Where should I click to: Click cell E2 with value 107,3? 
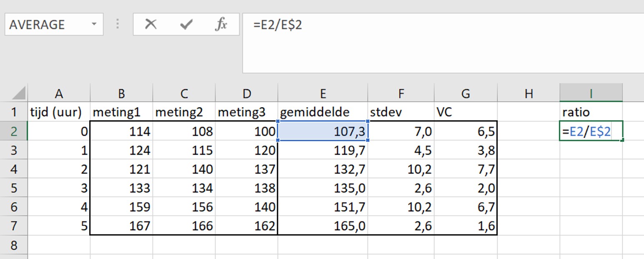tap(323, 131)
